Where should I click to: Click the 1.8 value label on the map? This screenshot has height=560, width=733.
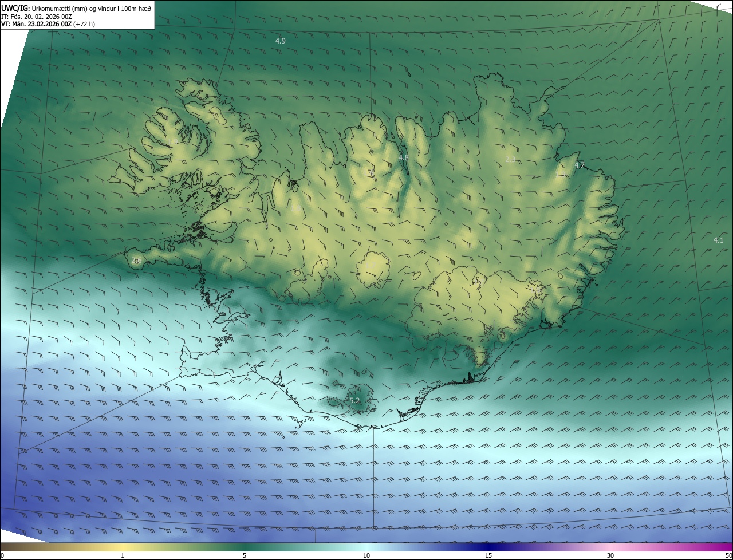click(x=295, y=208)
